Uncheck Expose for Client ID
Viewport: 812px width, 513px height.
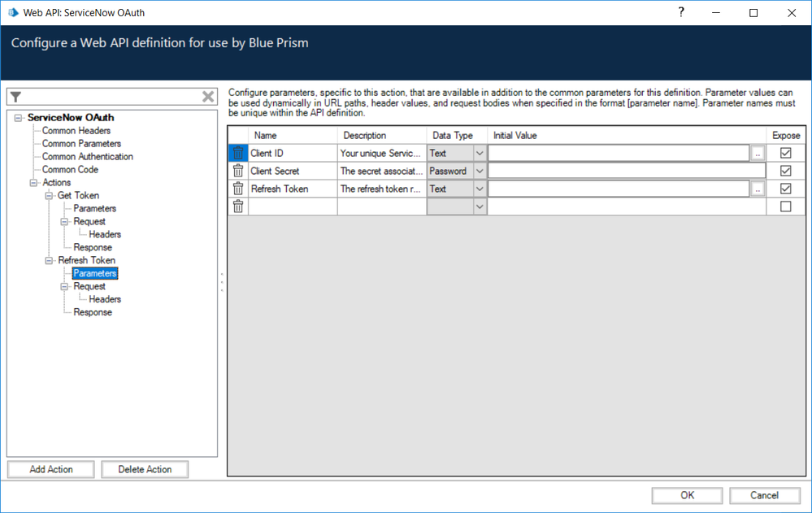click(785, 153)
